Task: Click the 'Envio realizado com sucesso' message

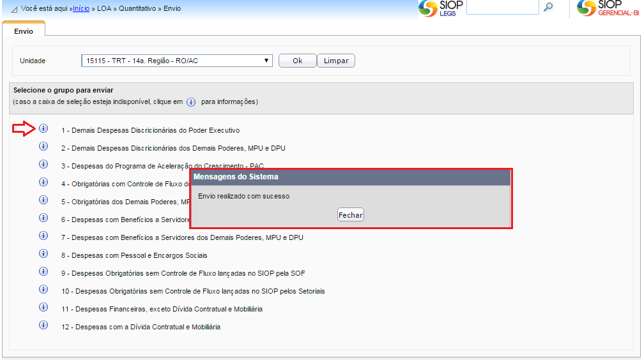Action: 243,196
